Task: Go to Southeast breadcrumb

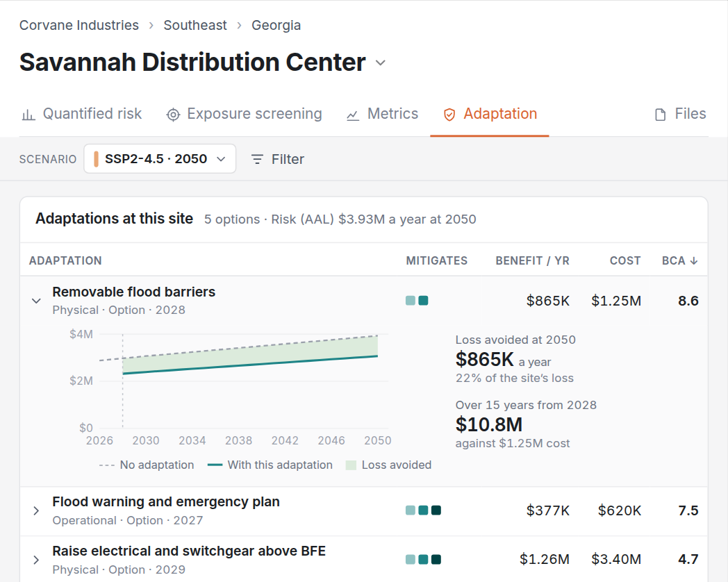Action: point(195,25)
